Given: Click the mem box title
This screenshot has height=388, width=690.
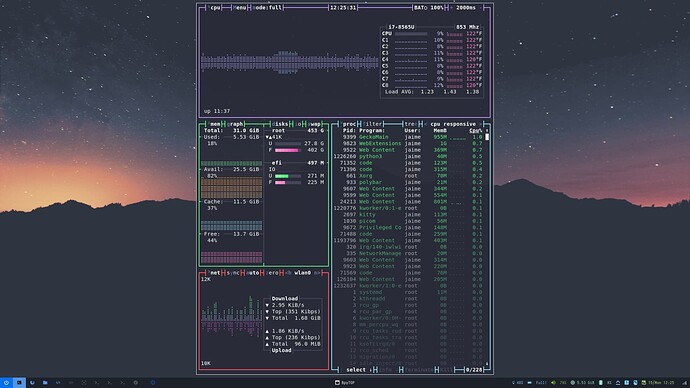Looking at the screenshot, I should point(215,124).
